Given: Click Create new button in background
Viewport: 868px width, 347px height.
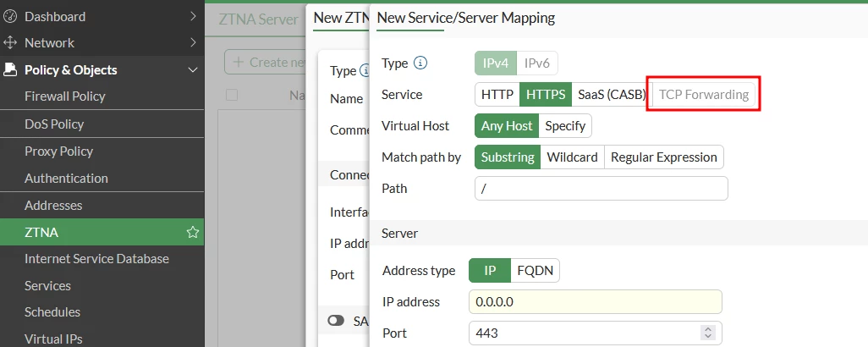Looking at the screenshot, I should click(x=266, y=62).
